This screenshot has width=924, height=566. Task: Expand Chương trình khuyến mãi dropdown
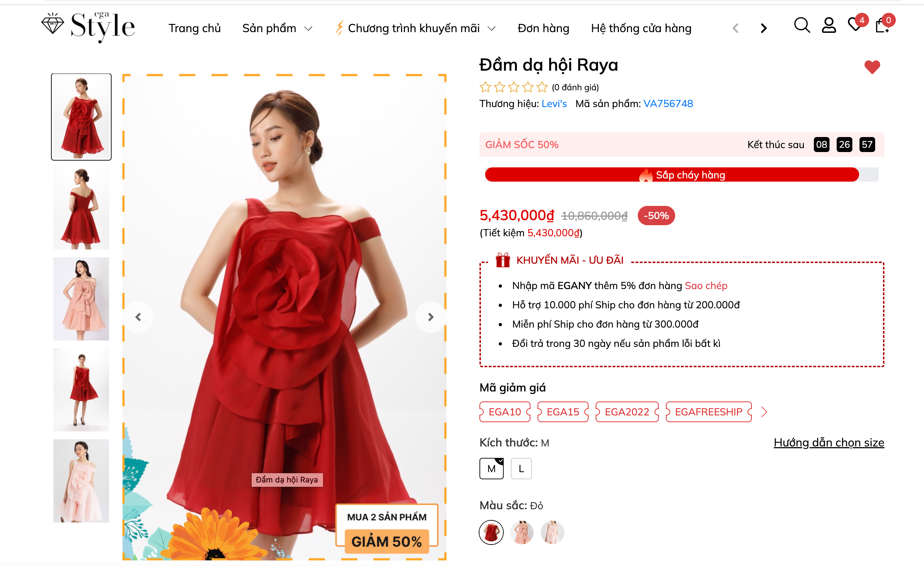[x=416, y=28]
